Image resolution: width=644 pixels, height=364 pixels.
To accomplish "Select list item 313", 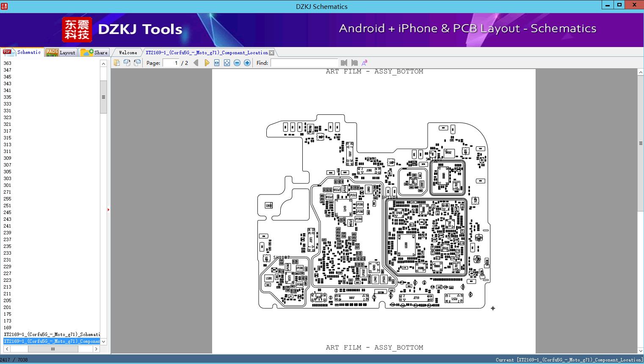I will 8,144.
